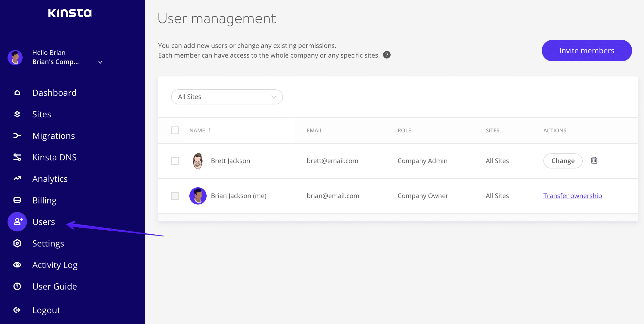Open the Users menu item

pyautogui.click(x=44, y=221)
